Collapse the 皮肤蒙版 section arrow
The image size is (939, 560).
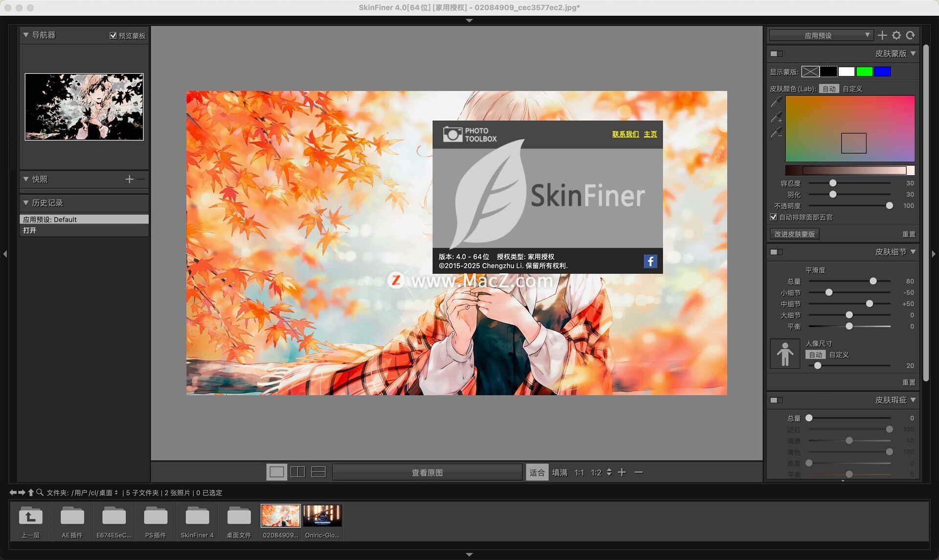(913, 54)
